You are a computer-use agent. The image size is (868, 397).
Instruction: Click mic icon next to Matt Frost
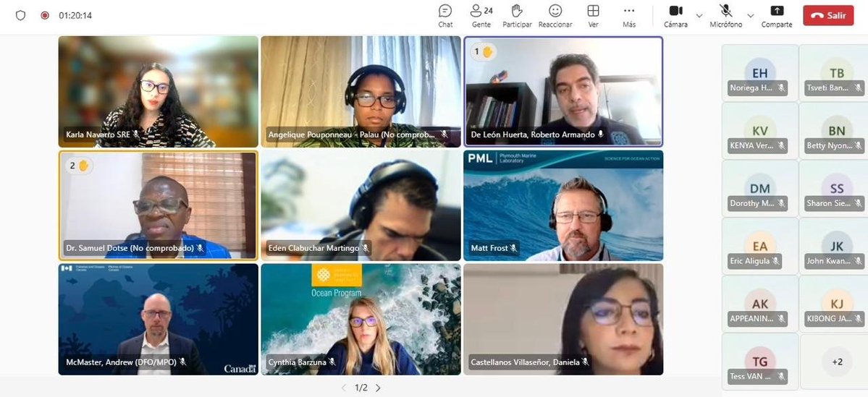(x=514, y=248)
